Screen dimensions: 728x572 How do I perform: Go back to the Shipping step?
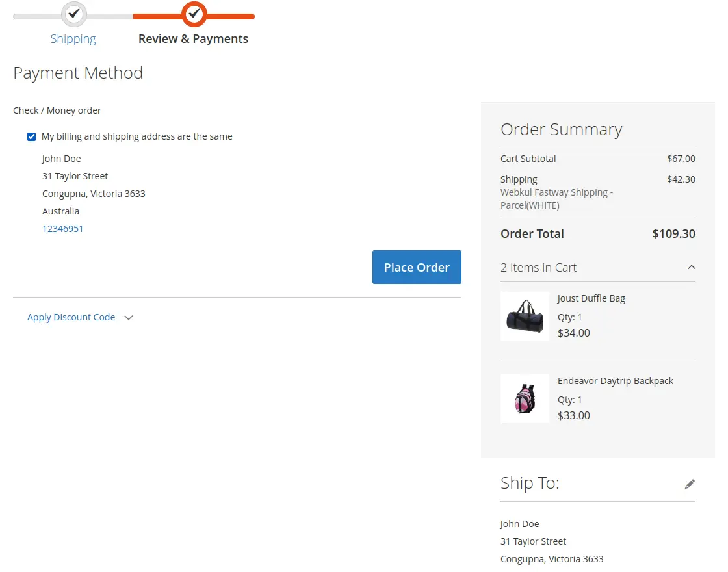tap(73, 38)
